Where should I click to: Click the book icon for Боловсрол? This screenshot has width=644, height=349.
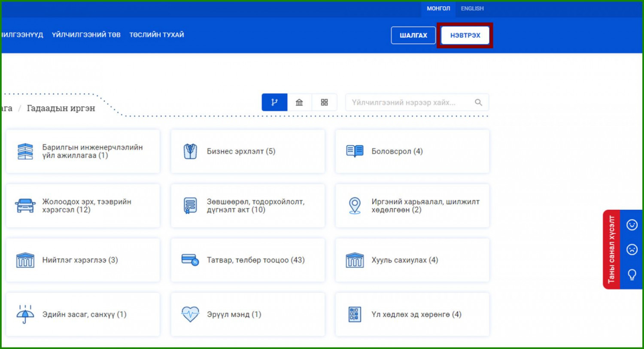(x=355, y=151)
